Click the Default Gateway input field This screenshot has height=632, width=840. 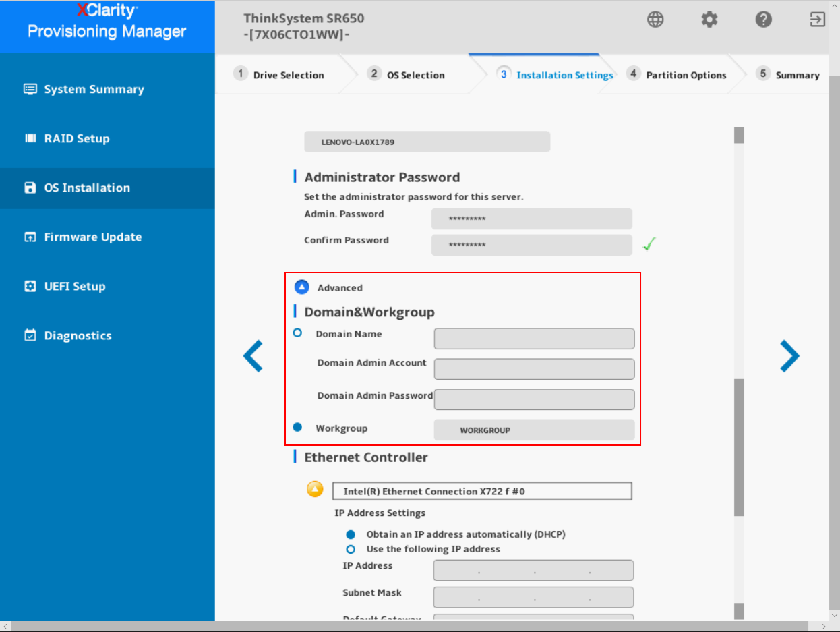pyautogui.click(x=533, y=617)
